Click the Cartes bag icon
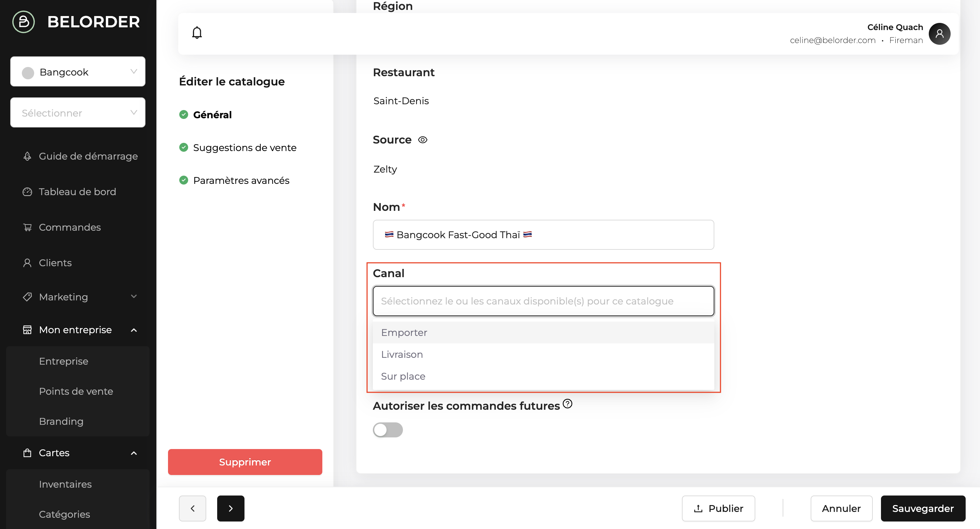The image size is (980, 529). tap(27, 453)
